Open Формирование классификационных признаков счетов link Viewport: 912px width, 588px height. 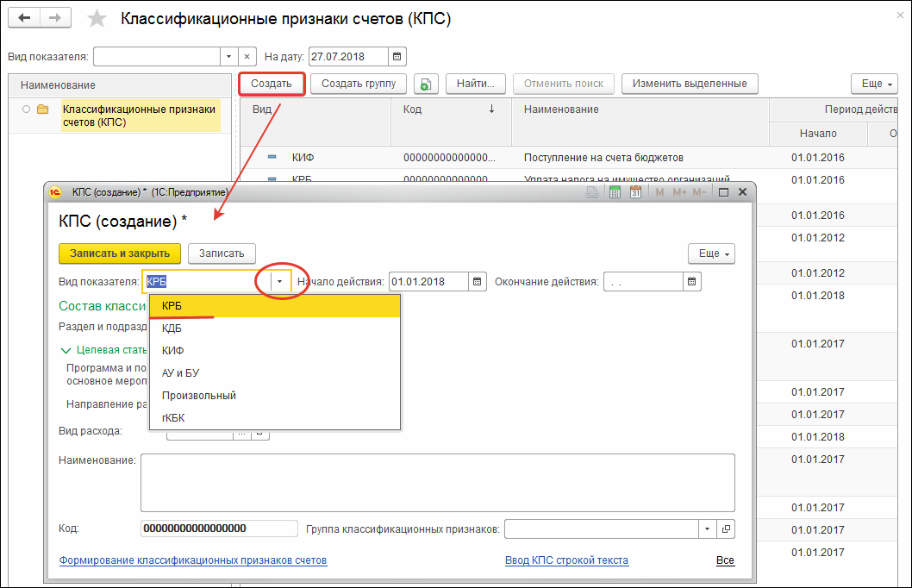tap(193, 560)
